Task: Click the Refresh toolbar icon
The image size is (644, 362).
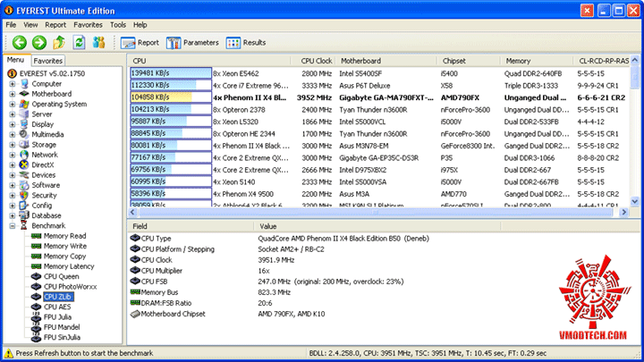Action: tap(79, 43)
